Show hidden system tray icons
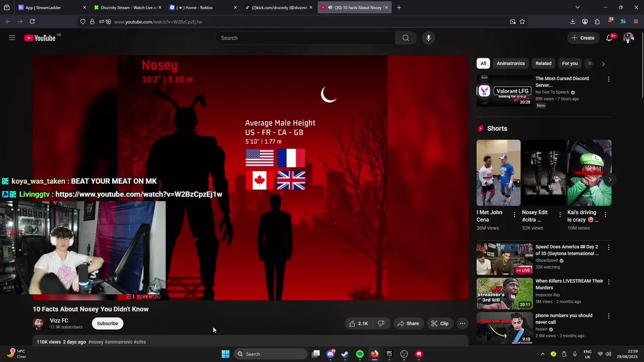This screenshot has height=362, width=644. point(542,354)
